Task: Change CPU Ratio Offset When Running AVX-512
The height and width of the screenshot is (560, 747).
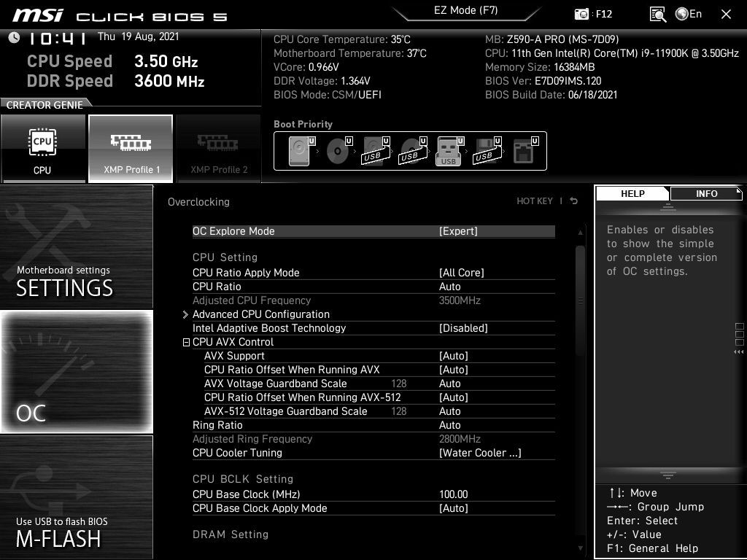Action: click(x=379, y=397)
